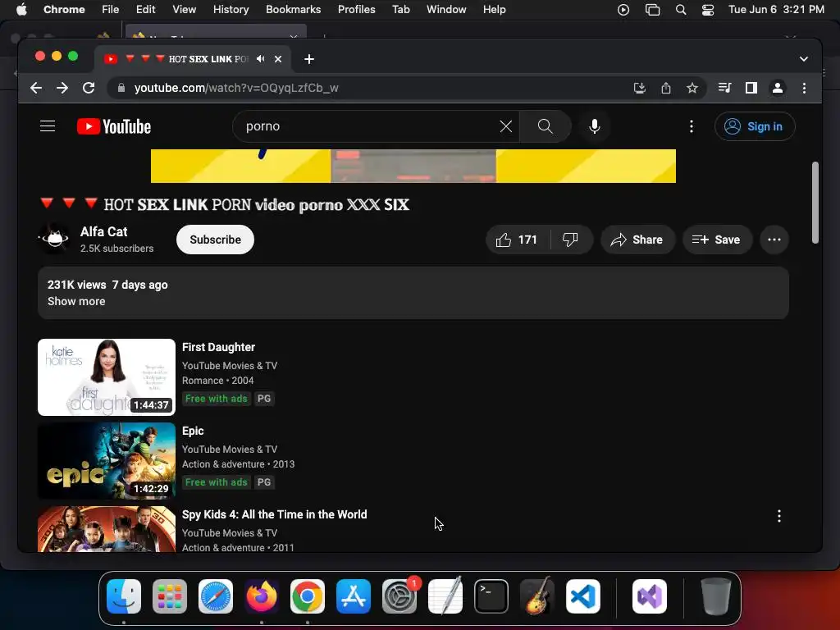
Task: Open the Epic movie thumbnail
Action: point(107,461)
